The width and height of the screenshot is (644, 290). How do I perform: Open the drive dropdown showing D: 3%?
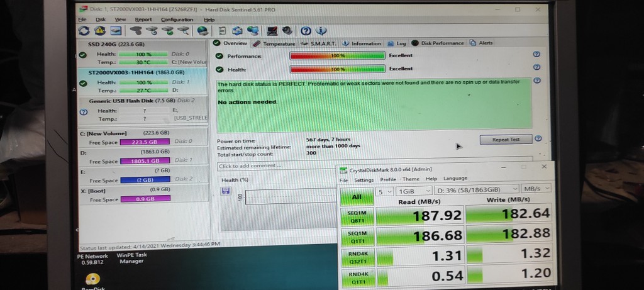[477, 190]
